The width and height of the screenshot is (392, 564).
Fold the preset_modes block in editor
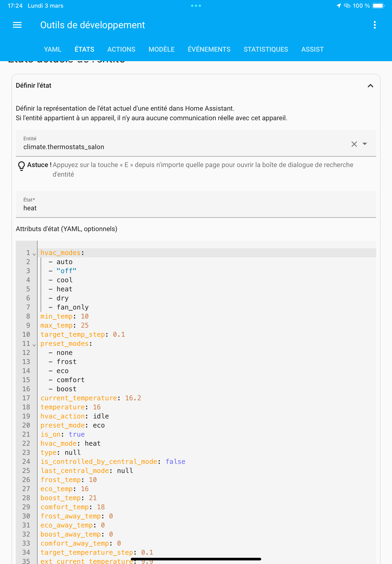(34, 345)
